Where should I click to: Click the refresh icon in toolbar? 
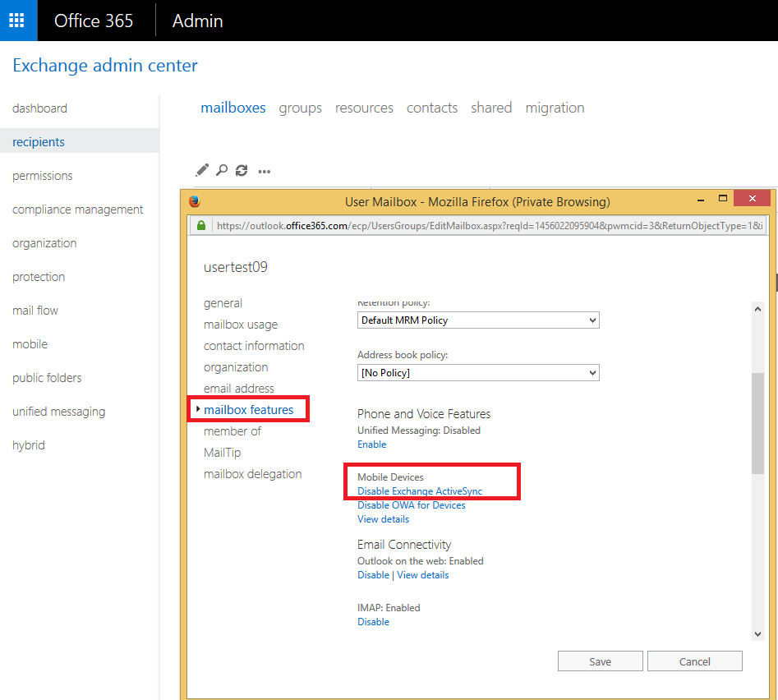click(x=242, y=170)
